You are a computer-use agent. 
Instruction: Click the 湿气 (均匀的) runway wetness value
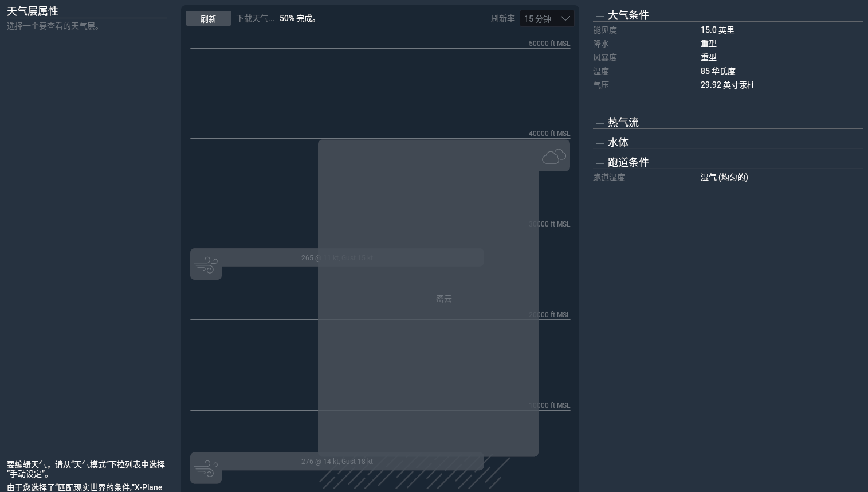(x=724, y=177)
